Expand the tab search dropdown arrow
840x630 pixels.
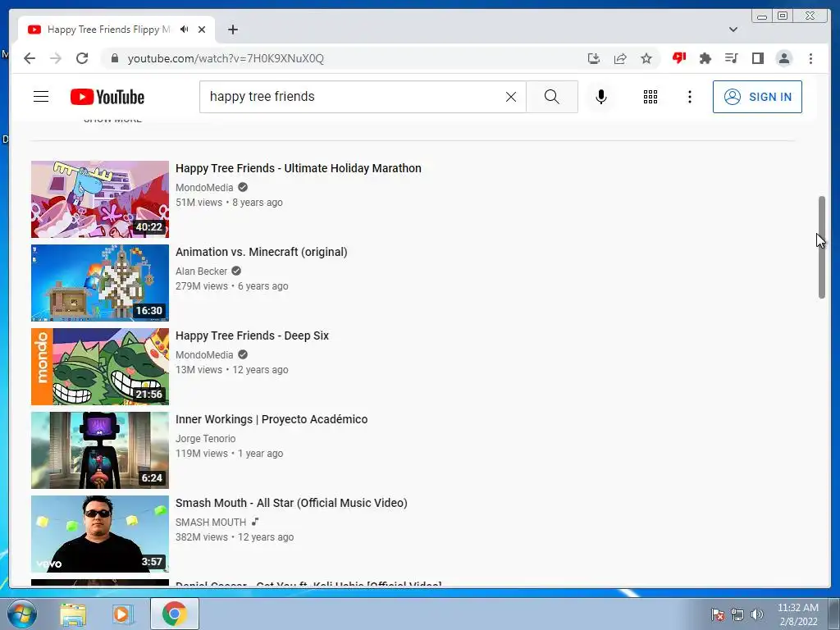[x=733, y=30]
